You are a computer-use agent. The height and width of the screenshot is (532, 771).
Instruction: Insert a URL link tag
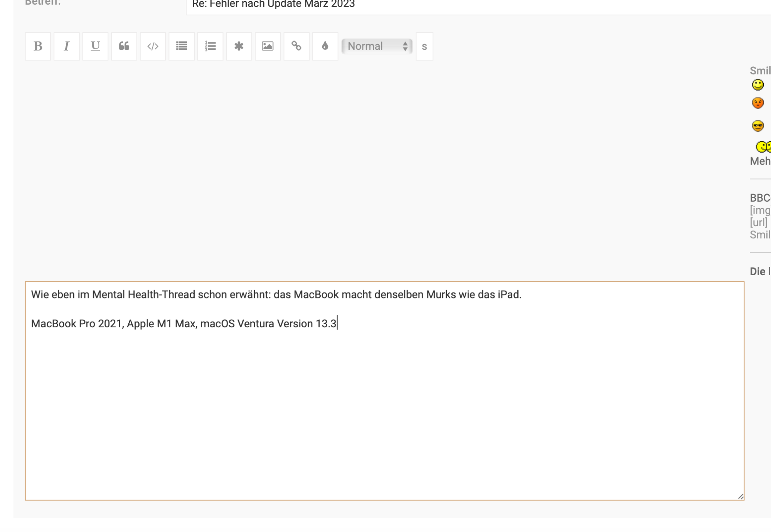point(296,46)
